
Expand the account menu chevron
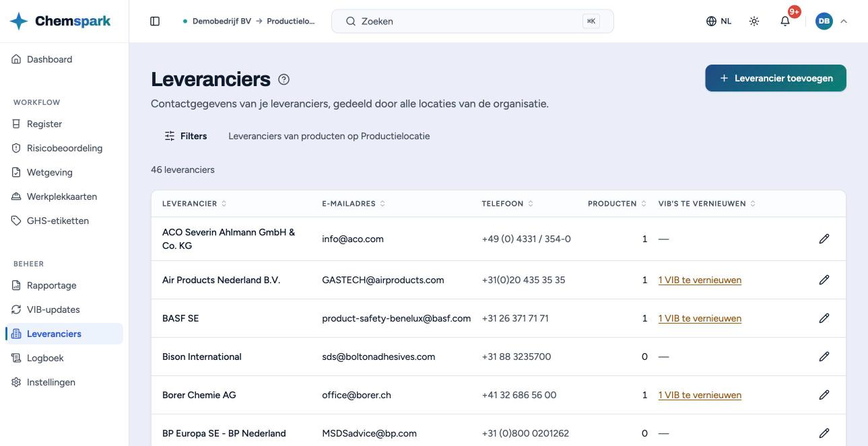(844, 22)
